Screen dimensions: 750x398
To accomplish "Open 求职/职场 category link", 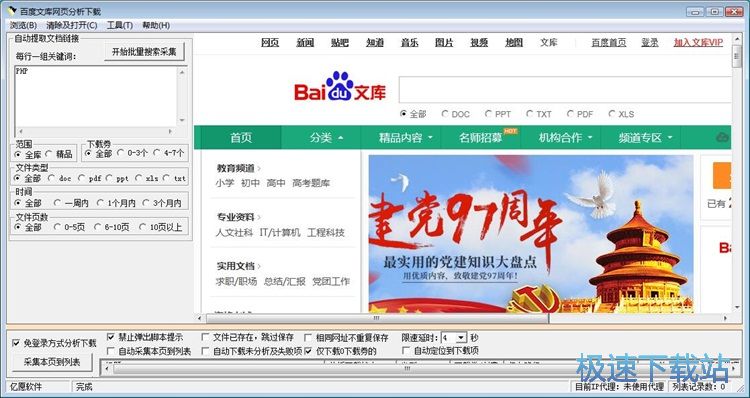I will (236, 282).
